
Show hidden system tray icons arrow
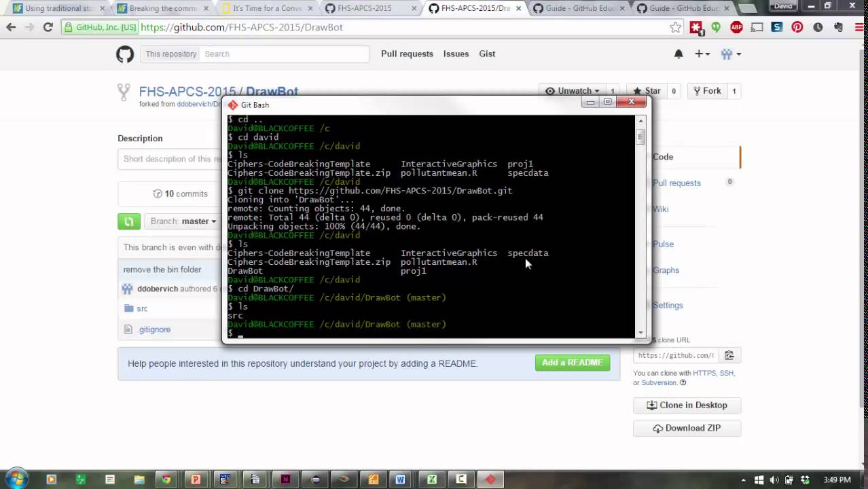point(744,479)
